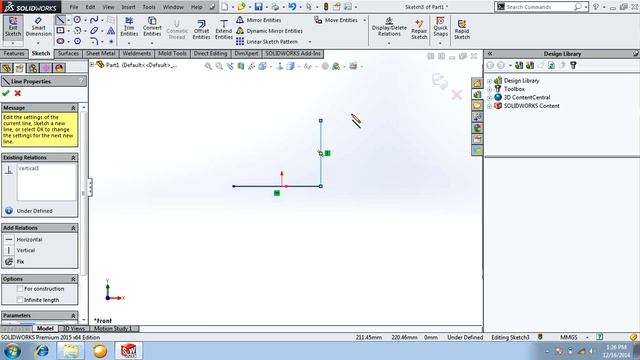Switch to the Sheet Metal tab
640x360 pixels.
tap(100, 53)
